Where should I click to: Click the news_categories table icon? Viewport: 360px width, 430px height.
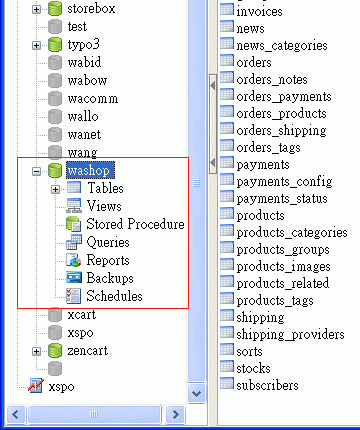pos(227,43)
